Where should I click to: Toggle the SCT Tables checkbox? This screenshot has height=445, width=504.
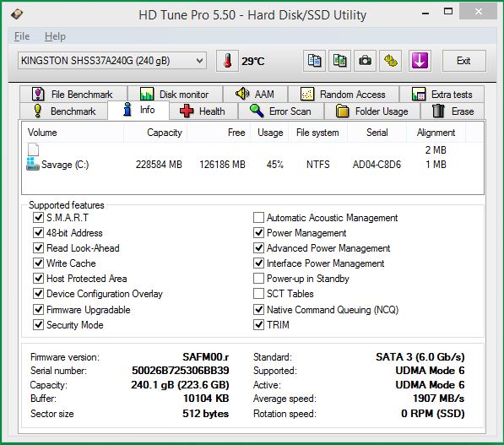pos(258,293)
